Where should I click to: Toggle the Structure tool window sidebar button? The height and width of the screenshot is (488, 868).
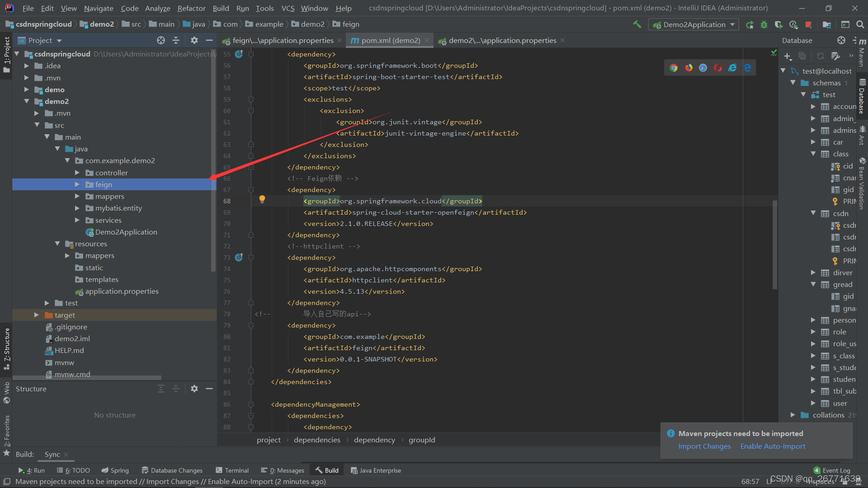(6, 348)
